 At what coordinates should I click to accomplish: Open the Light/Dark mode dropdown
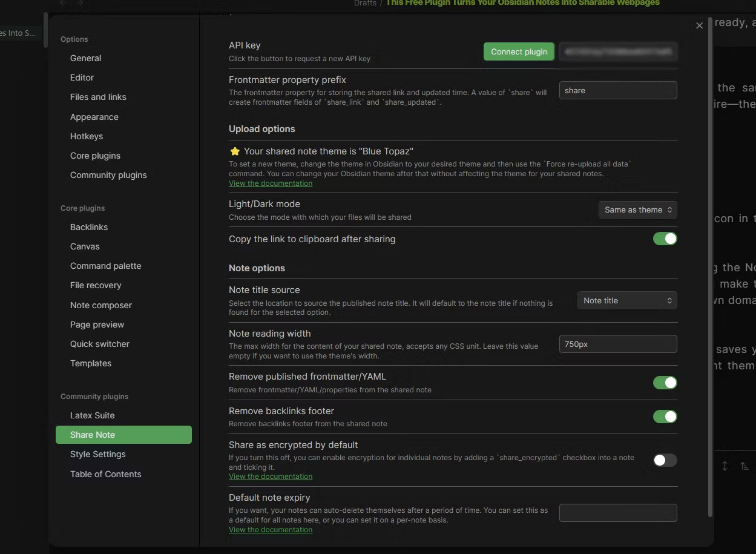point(638,209)
